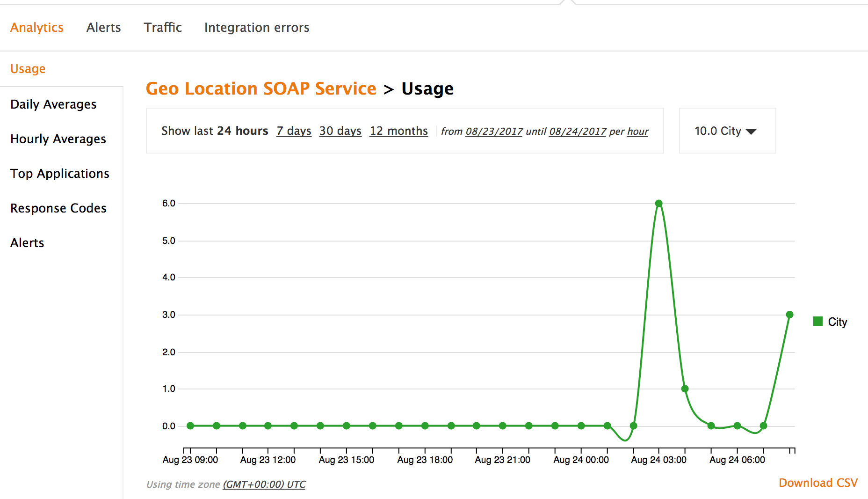Open the Traffic tab
The image size is (868, 499).
(162, 28)
